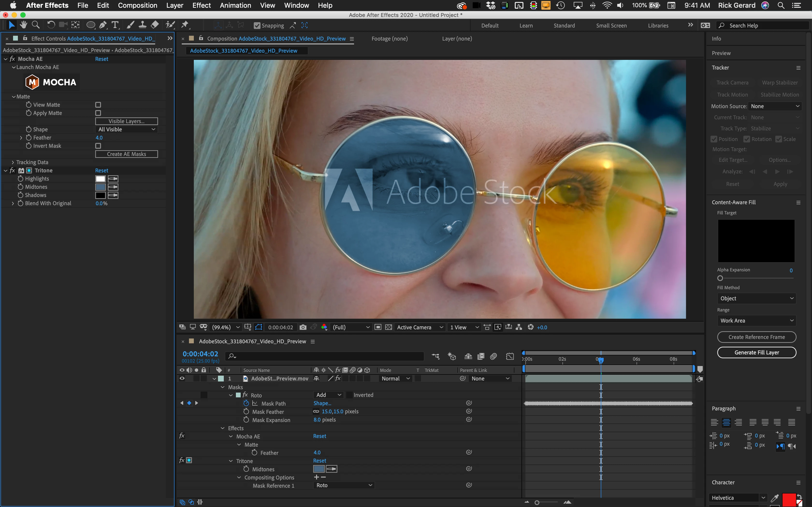
Task: Click the Generate Fill Layer button
Action: point(756,352)
